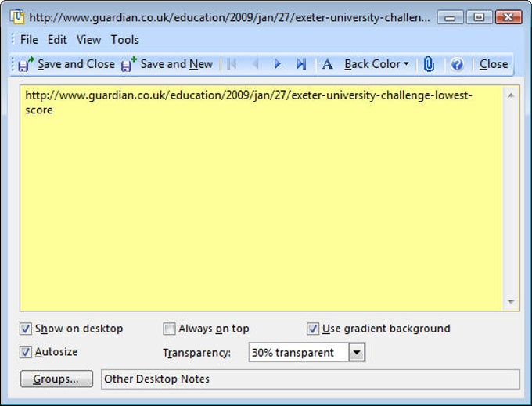Viewport: 532px width, 406px height.
Task: Click the toolbar grip handle beside Save and Close
Action: (x=13, y=64)
